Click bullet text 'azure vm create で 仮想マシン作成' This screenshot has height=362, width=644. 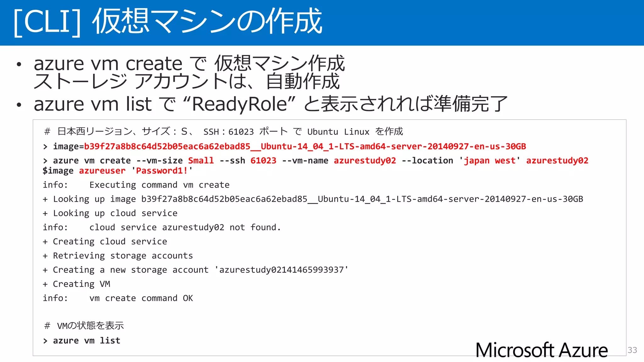click(189, 63)
